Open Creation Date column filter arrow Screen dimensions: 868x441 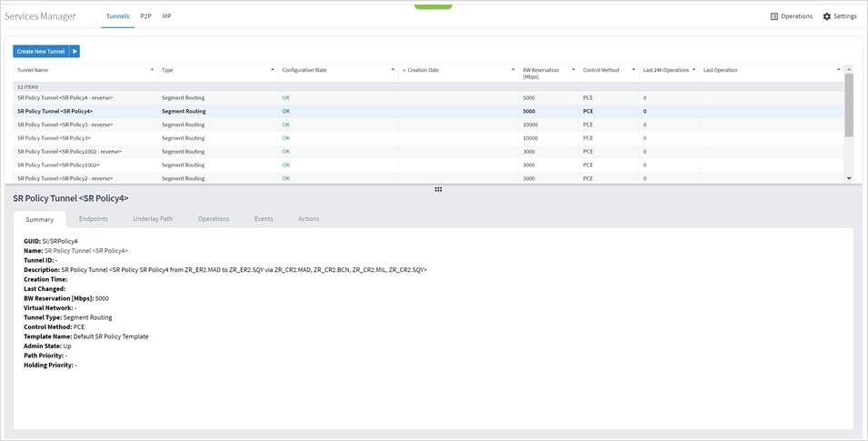coord(514,70)
